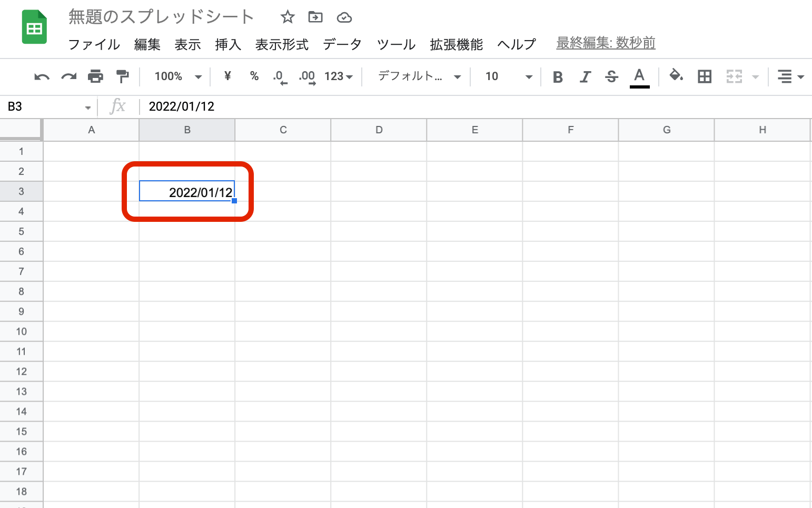Open the 拡張機能 menu
The image size is (812, 508).
[456, 45]
